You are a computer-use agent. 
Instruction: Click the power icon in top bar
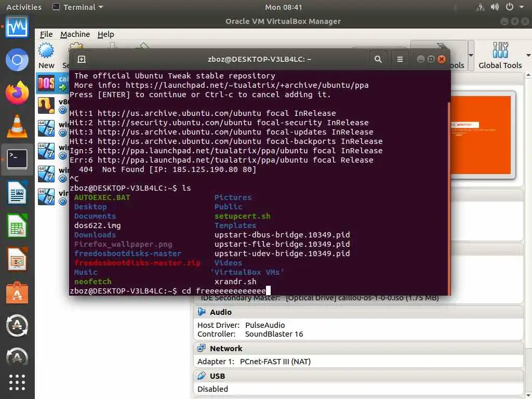509,7
